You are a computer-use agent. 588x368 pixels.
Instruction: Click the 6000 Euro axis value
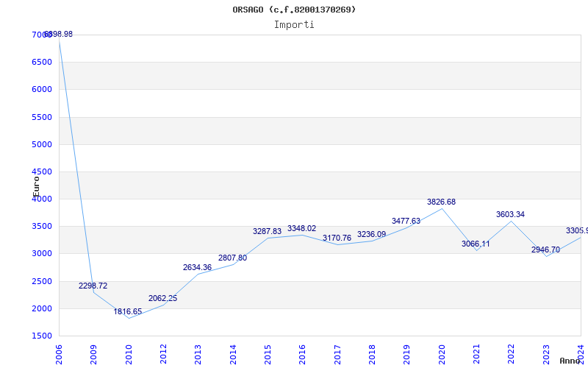click(42, 90)
